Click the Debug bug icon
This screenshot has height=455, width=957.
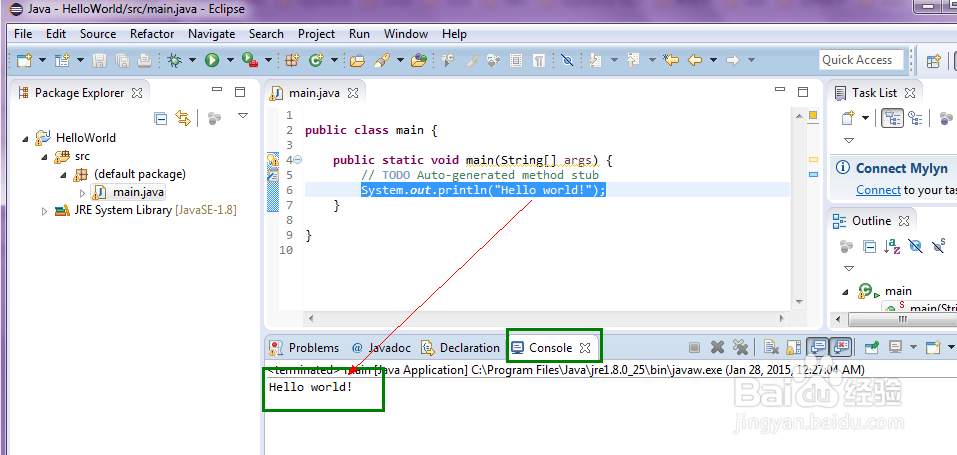coord(175,60)
